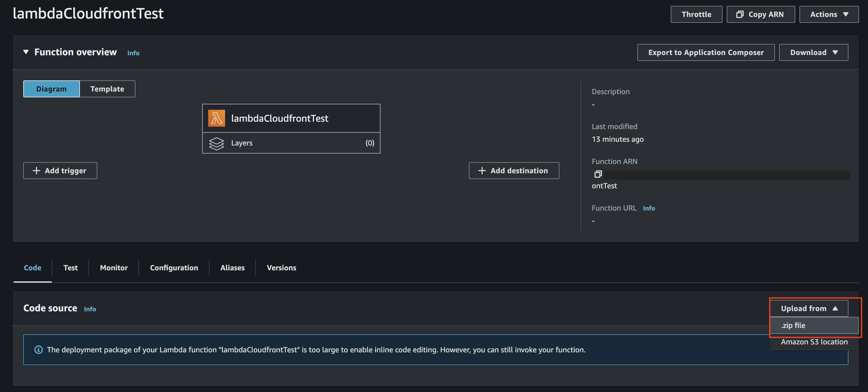Viewport: 868px width, 392px height.
Task: Choose Amazon S3 location option
Action: coord(814,342)
